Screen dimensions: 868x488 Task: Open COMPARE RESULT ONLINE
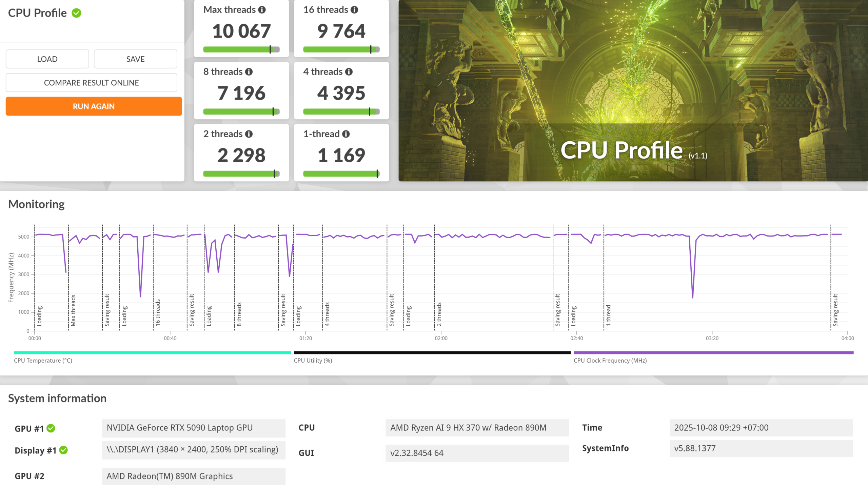click(91, 83)
